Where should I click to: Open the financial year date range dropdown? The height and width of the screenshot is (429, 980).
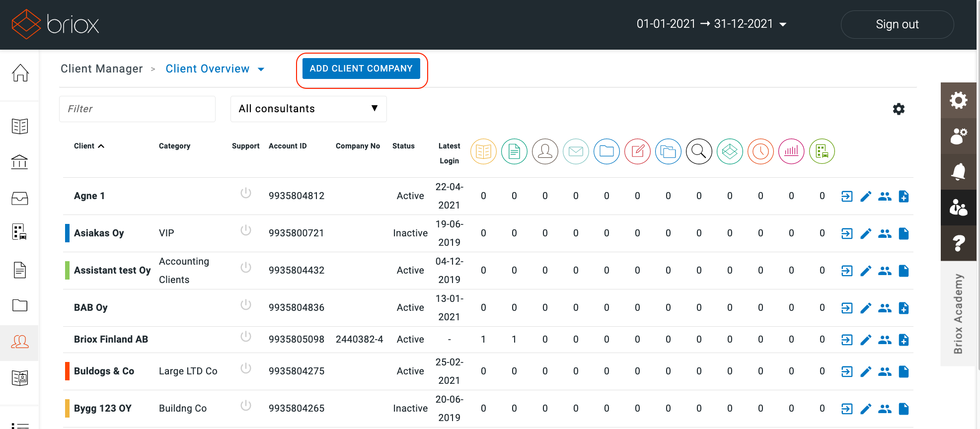711,24
